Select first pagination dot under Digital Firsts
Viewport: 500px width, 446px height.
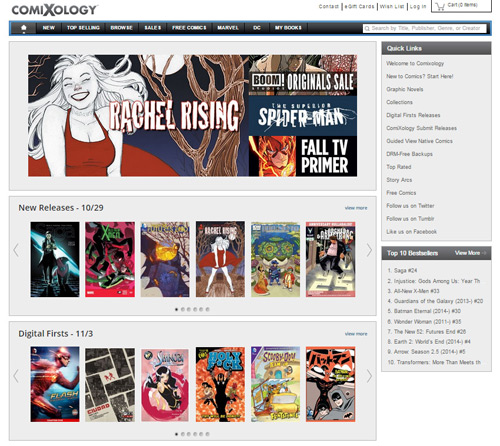click(x=176, y=434)
